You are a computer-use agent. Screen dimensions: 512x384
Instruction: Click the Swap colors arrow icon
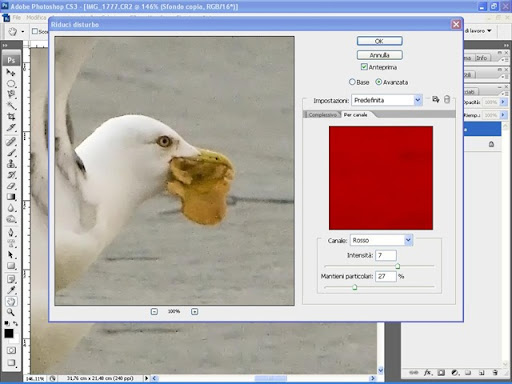click(15, 323)
